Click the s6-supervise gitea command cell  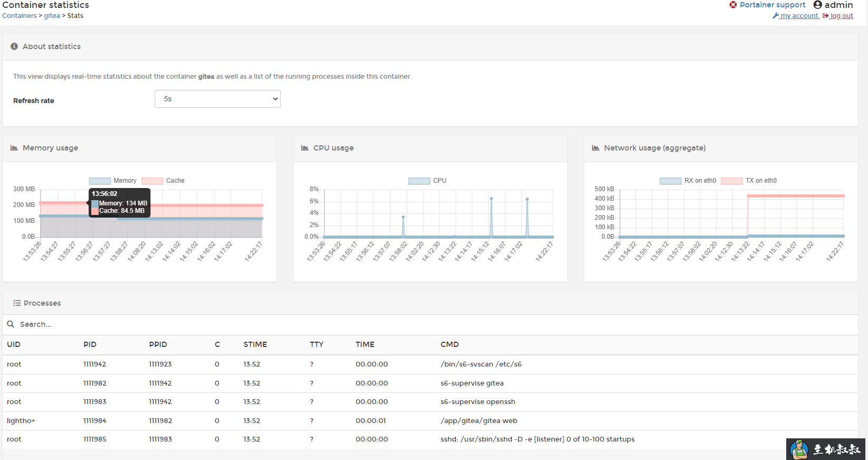tap(472, 383)
